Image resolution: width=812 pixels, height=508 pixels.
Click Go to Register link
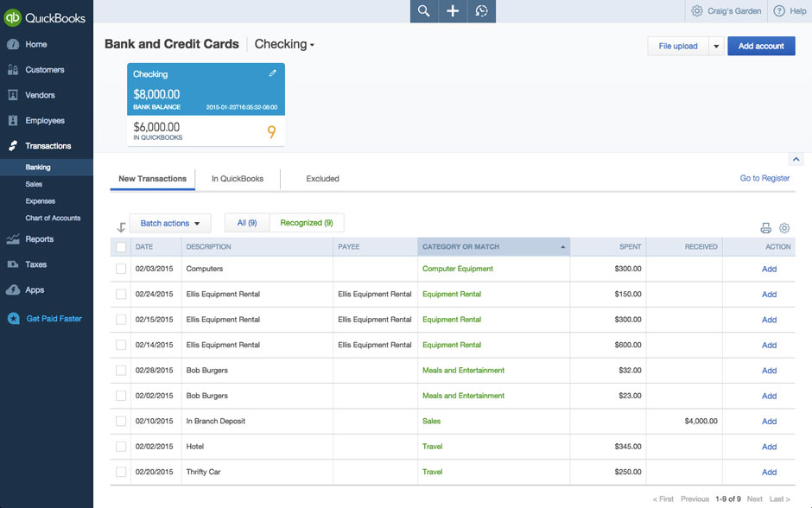764,178
